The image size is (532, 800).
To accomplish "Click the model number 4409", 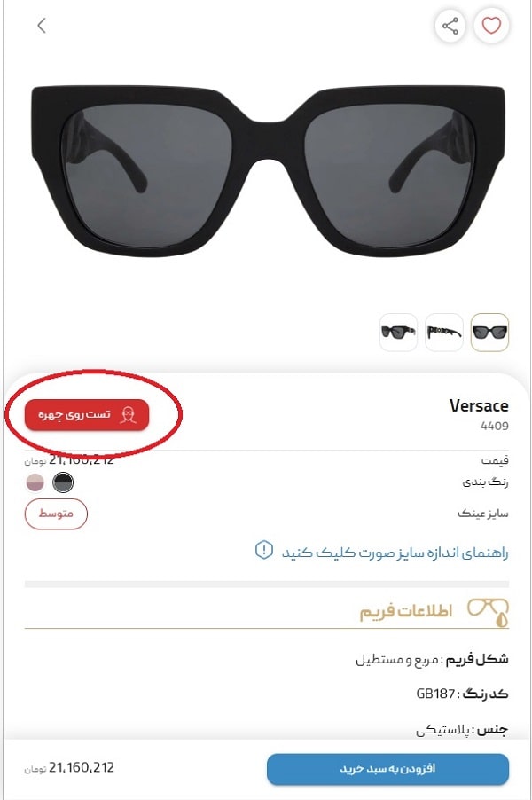I will [494, 426].
